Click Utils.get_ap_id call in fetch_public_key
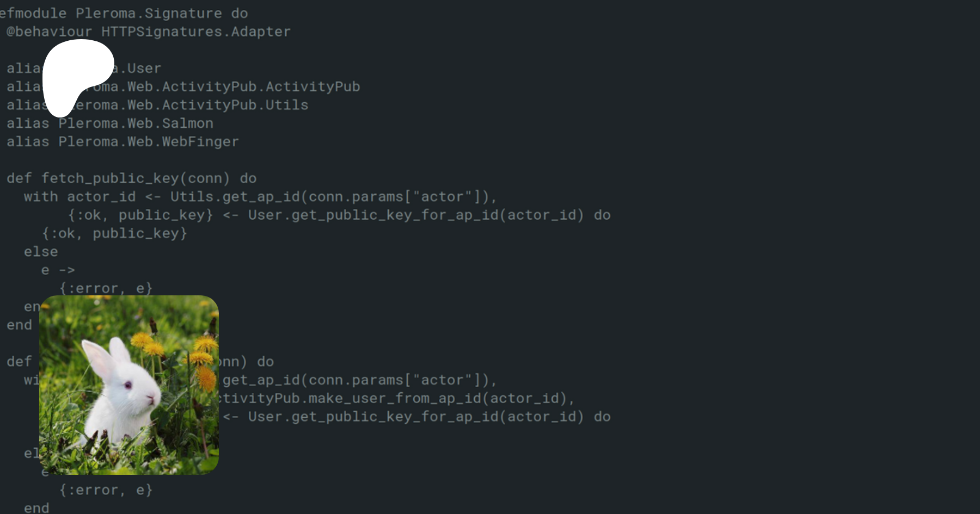 [235, 197]
